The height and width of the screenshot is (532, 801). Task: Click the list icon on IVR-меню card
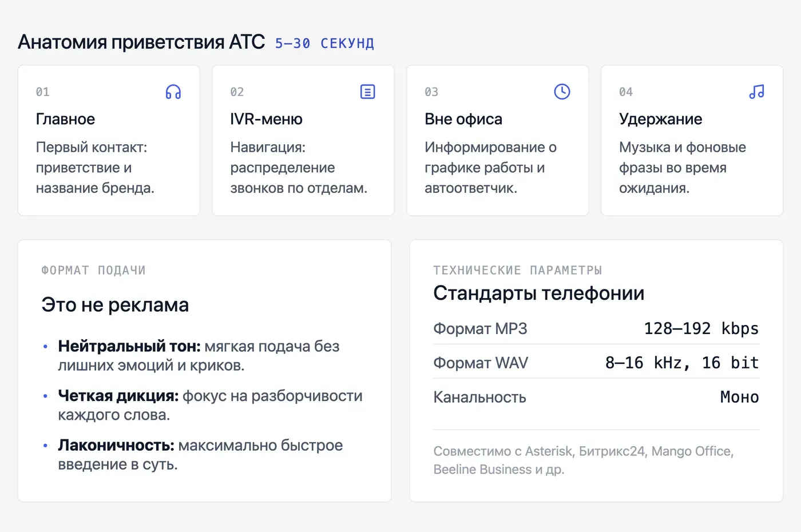click(368, 92)
